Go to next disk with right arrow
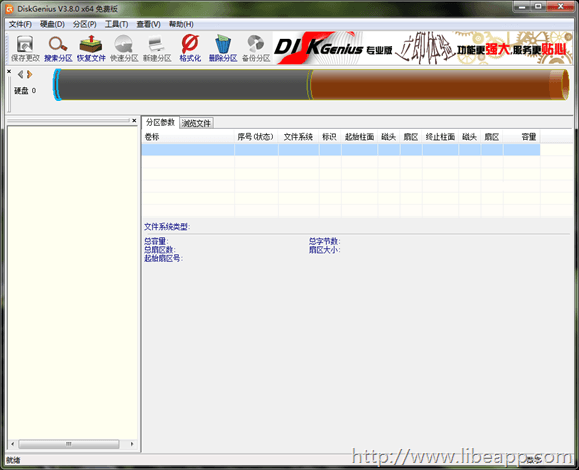Image resolution: width=579 pixels, height=470 pixels. pos(29,74)
